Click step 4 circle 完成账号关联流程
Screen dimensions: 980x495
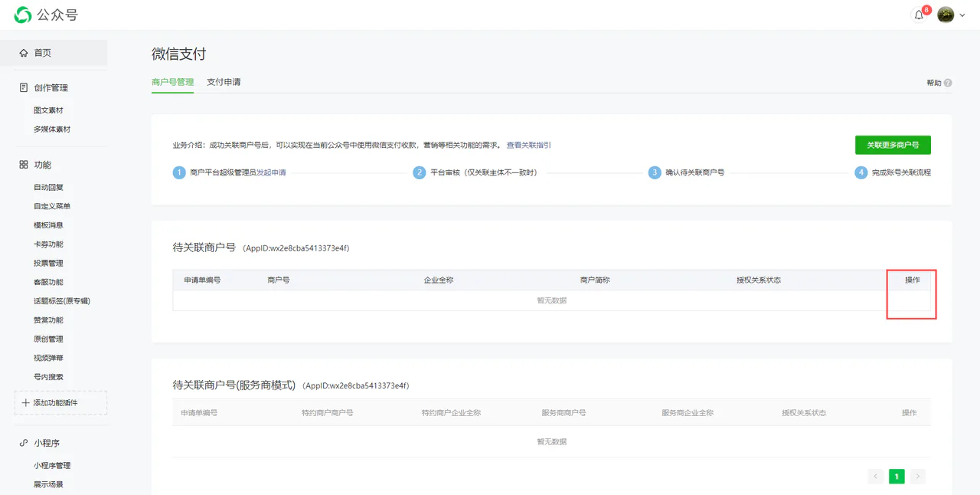coord(861,172)
